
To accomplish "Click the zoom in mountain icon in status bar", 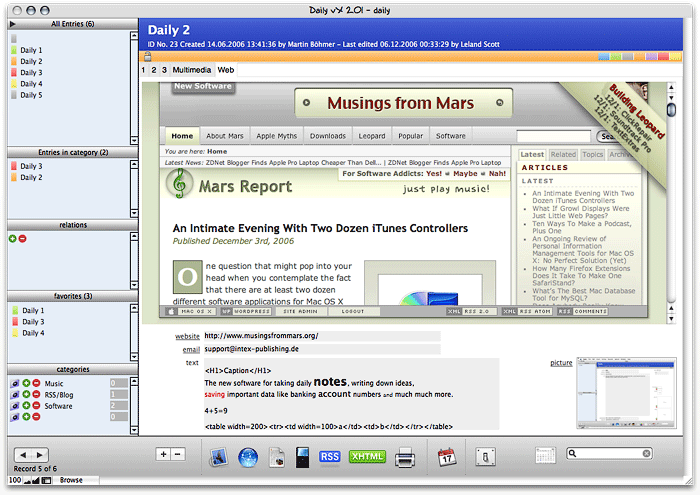I will tap(36, 480).
